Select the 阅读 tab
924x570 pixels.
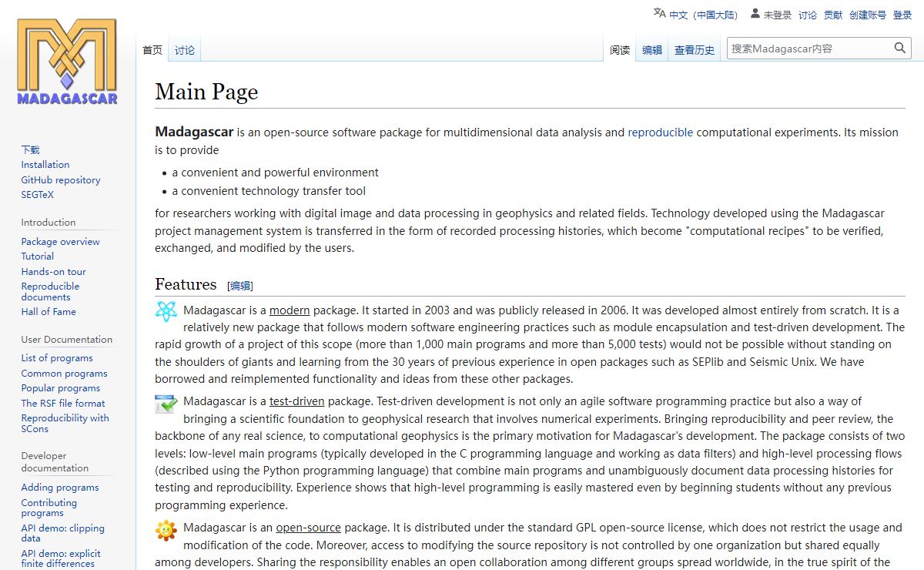(620, 50)
